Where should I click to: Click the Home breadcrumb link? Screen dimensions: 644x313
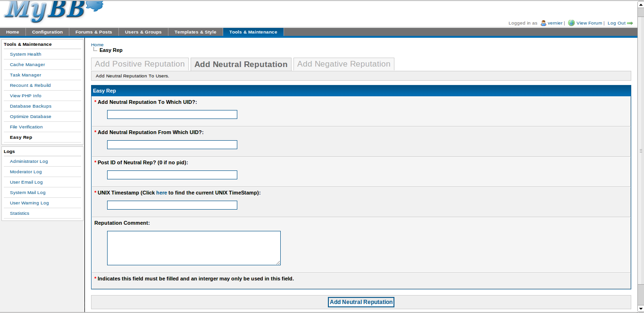tap(97, 45)
